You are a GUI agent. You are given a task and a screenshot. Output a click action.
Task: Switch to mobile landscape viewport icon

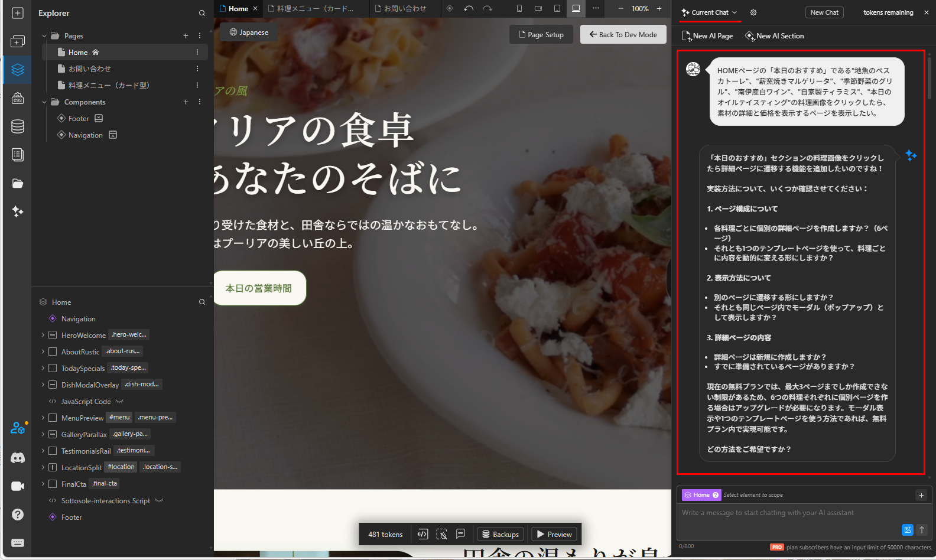click(x=538, y=8)
